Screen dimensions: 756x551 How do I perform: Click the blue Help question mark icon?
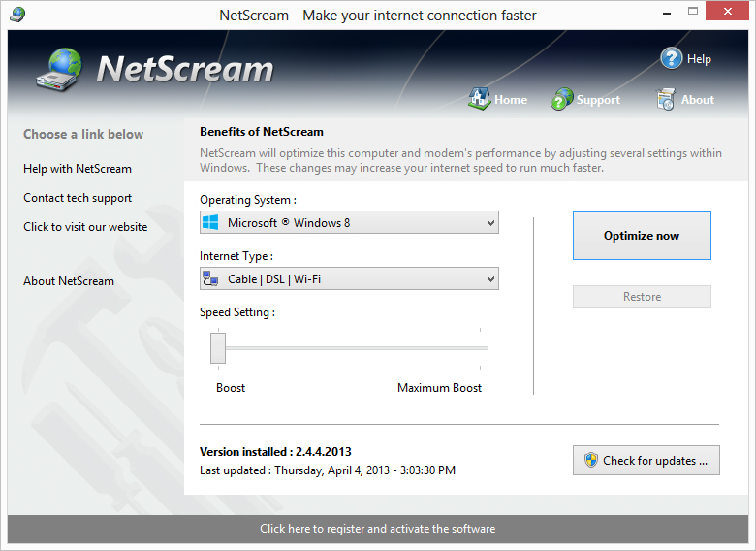click(672, 58)
